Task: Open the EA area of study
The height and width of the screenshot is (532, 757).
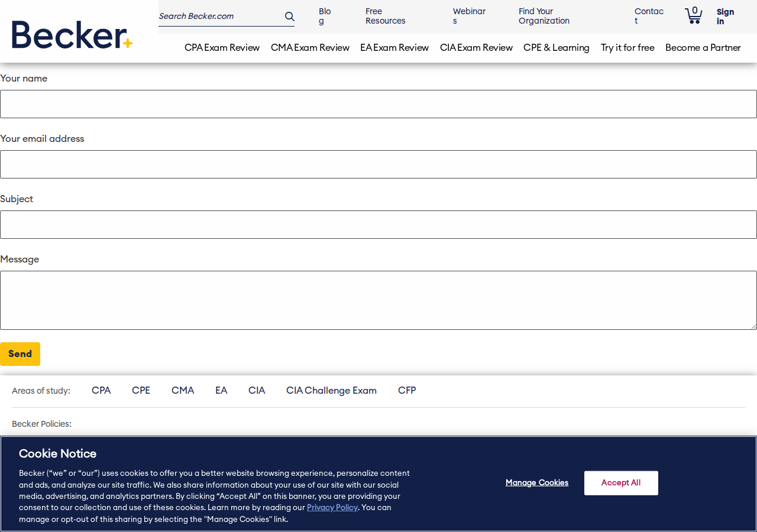Action: 221,391
